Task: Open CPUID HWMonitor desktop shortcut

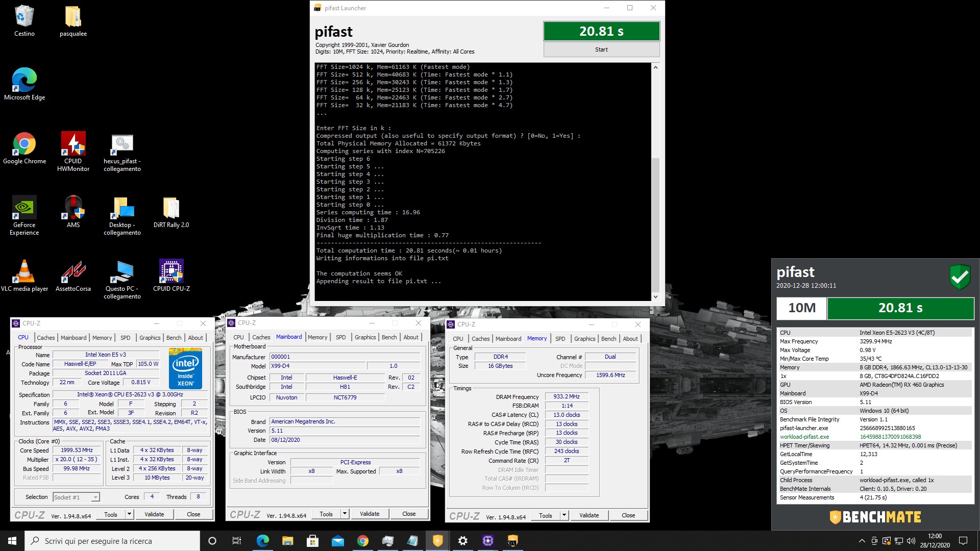Action: coord(73,152)
